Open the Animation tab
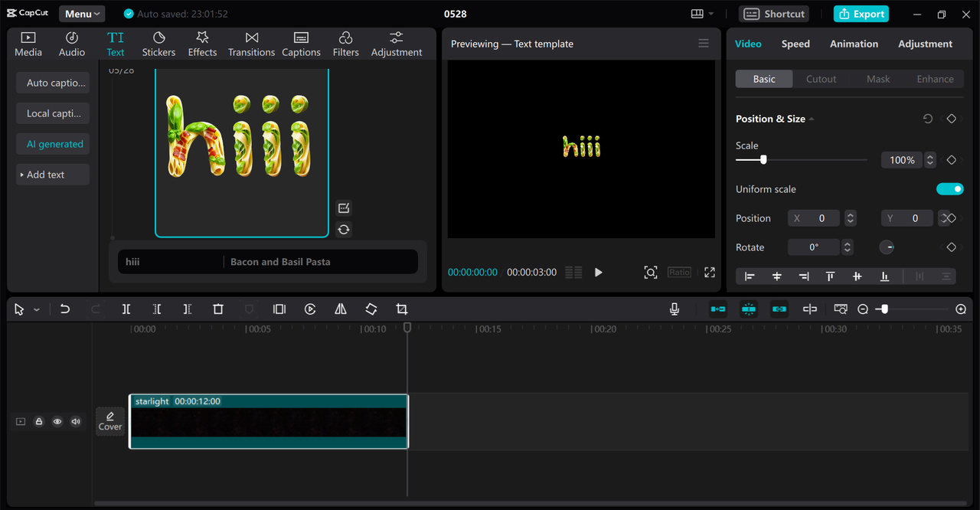The image size is (980, 510). pyautogui.click(x=854, y=44)
